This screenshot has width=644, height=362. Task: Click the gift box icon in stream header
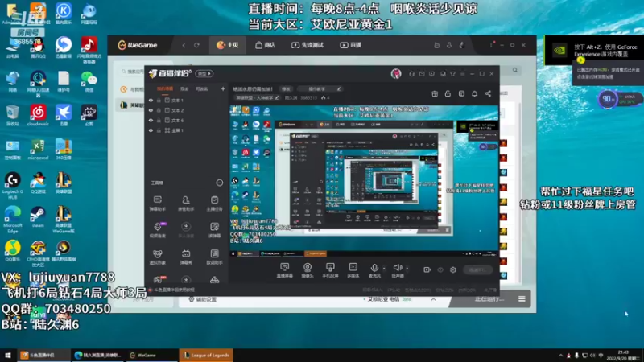(435, 93)
